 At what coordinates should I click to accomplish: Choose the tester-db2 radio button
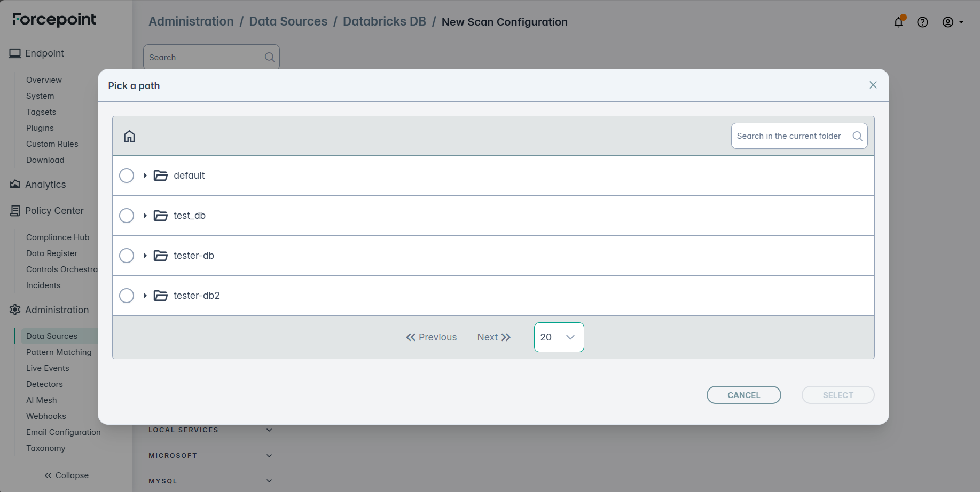(x=127, y=296)
